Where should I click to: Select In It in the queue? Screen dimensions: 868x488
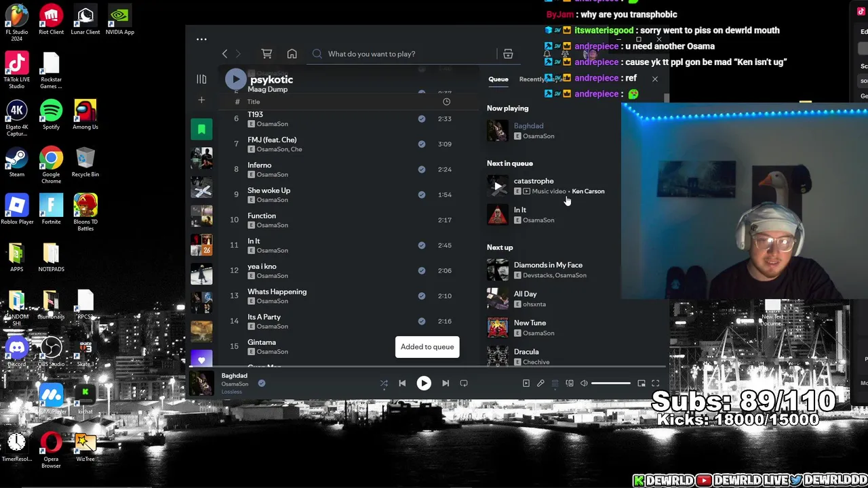[520, 210]
